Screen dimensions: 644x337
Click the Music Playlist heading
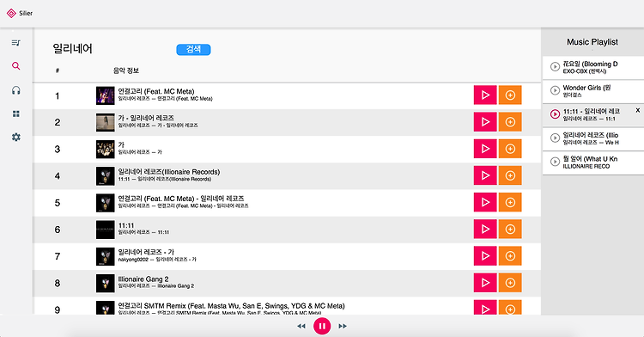tap(592, 42)
